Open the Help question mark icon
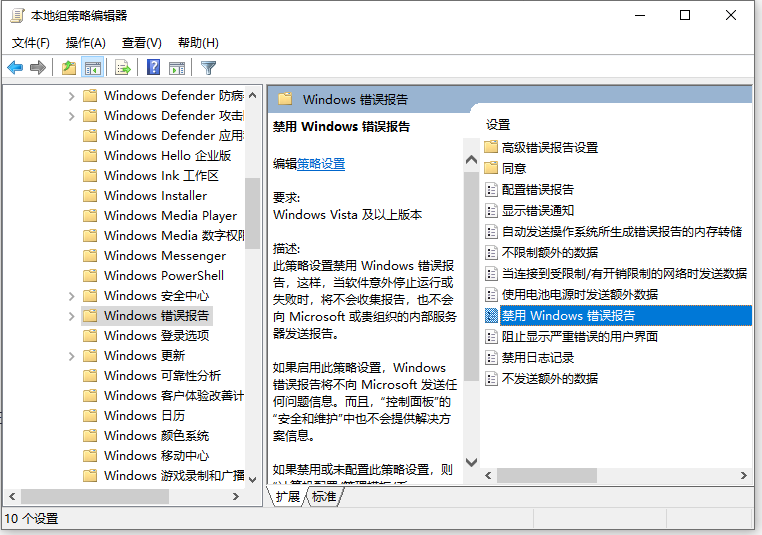 pos(153,67)
